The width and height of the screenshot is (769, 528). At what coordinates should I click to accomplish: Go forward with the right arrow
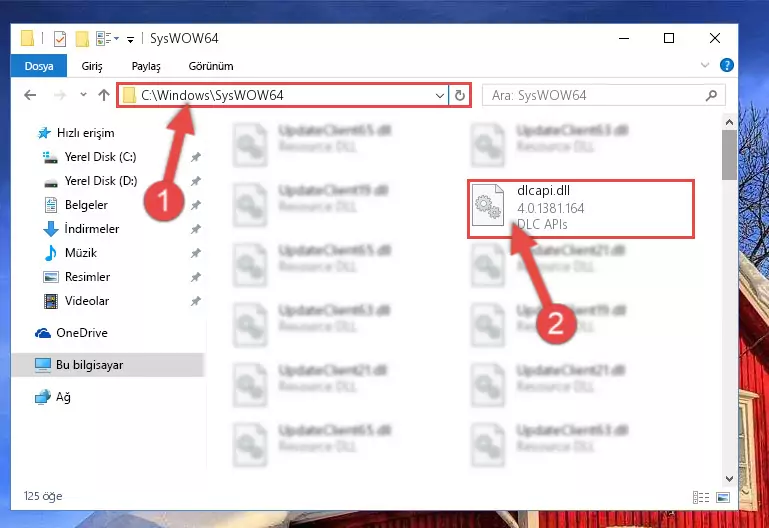coord(59,95)
